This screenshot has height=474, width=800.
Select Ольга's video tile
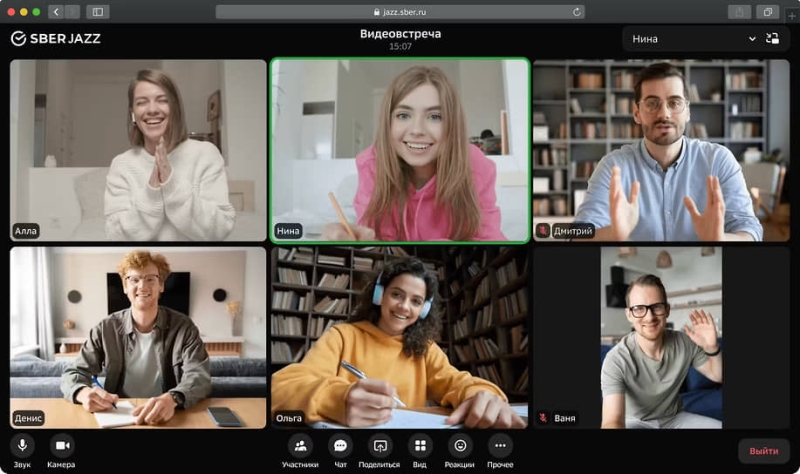pyautogui.click(x=400, y=337)
